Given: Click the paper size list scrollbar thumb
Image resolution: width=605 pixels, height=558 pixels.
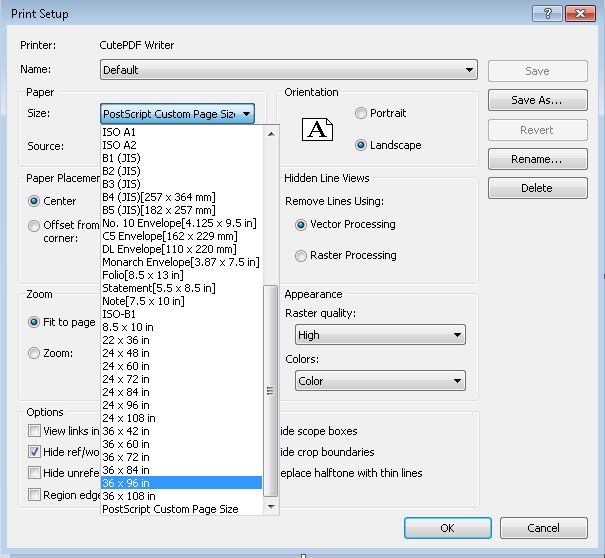Looking at the screenshot, I should pos(270,391).
